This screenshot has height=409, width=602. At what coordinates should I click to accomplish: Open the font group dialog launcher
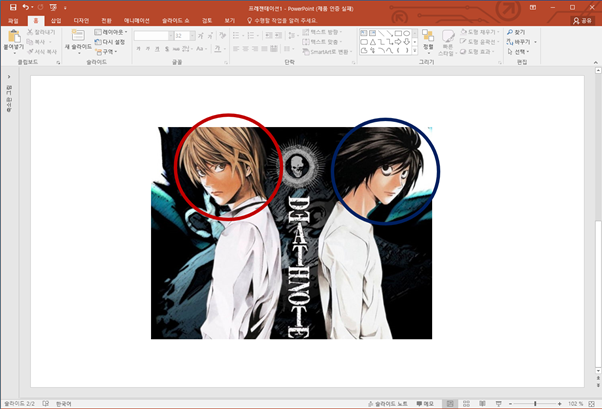click(x=226, y=63)
